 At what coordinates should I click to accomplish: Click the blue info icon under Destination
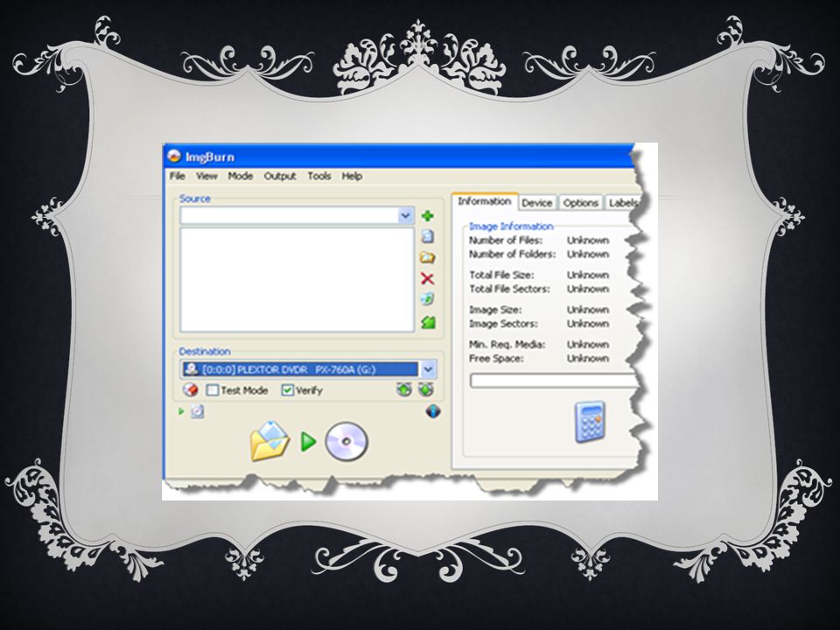(433, 411)
